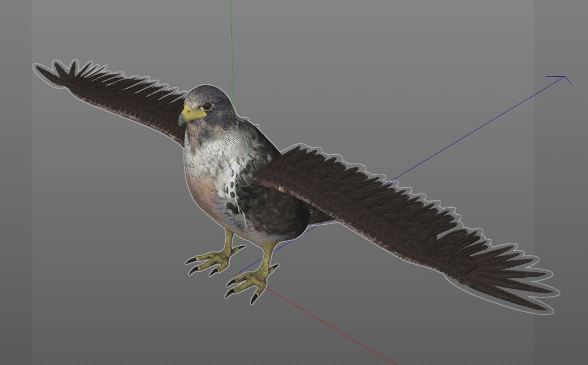Click the top of the green vertical axis
Screen dimensions: 588x365
tap(231, 6)
